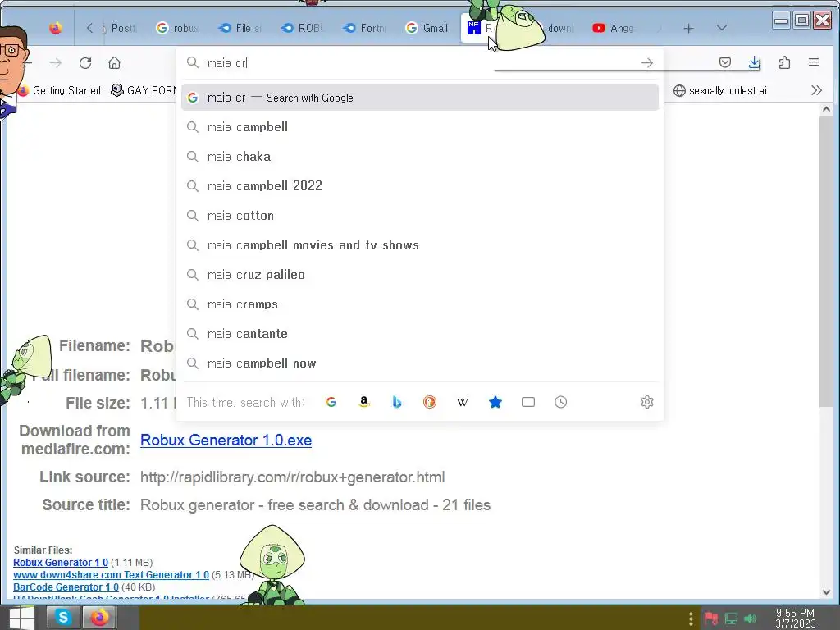Image resolution: width=840 pixels, height=630 pixels.
Task: Open the Downloads panel
Action: point(755,62)
